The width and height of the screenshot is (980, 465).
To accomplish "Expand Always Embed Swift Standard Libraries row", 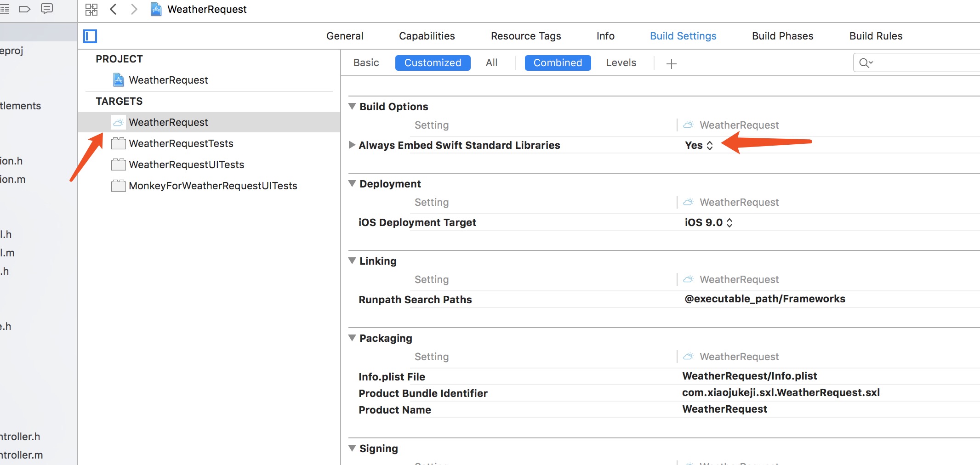I will coord(352,145).
